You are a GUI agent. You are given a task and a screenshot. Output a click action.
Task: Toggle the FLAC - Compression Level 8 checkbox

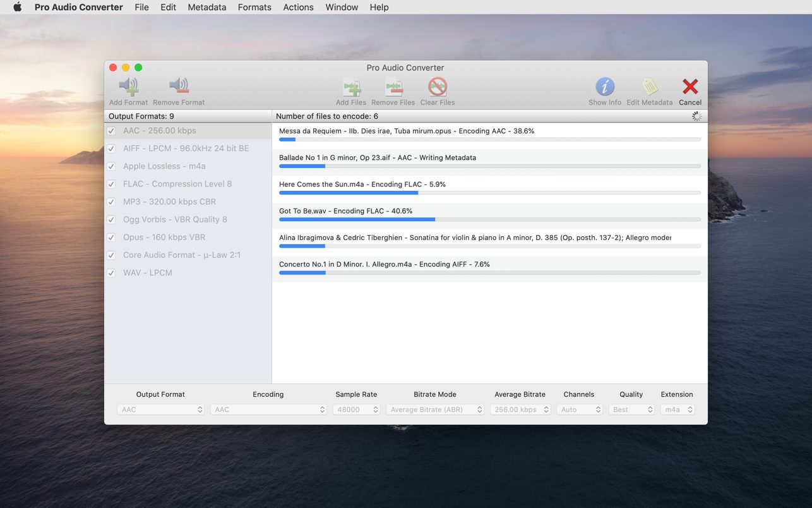[111, 184]
